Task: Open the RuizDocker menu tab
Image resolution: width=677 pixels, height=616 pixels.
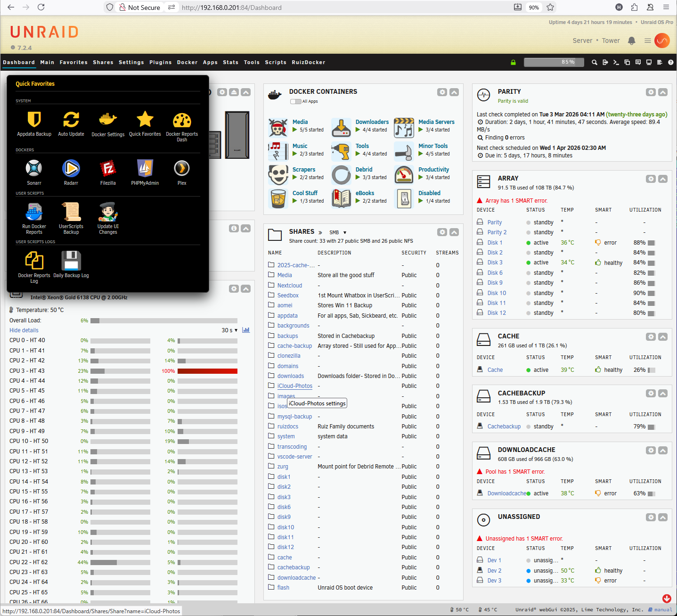Action: coord(309,62)
